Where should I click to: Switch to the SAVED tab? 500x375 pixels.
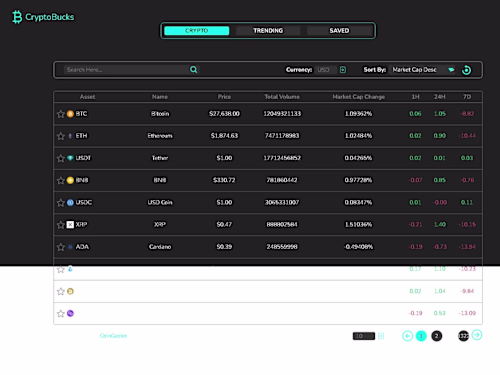[339, 31]
